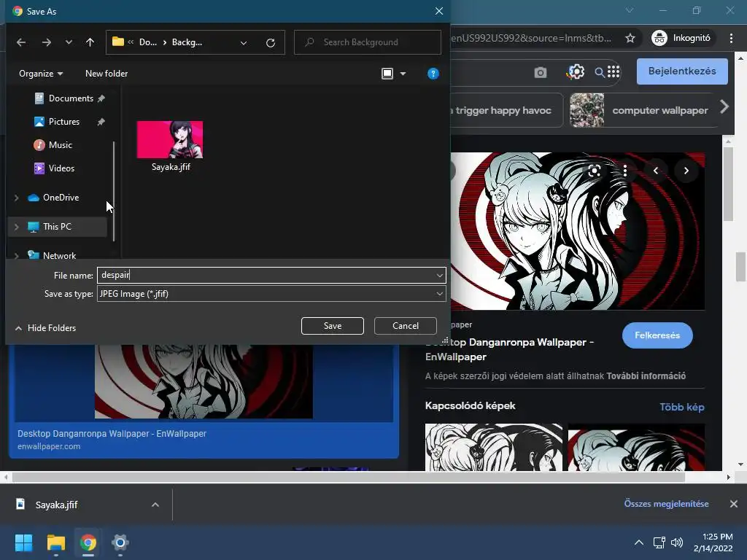
Task: Click Felkeresés visit button
Action: pyautogui.click(x=657, y=335)
